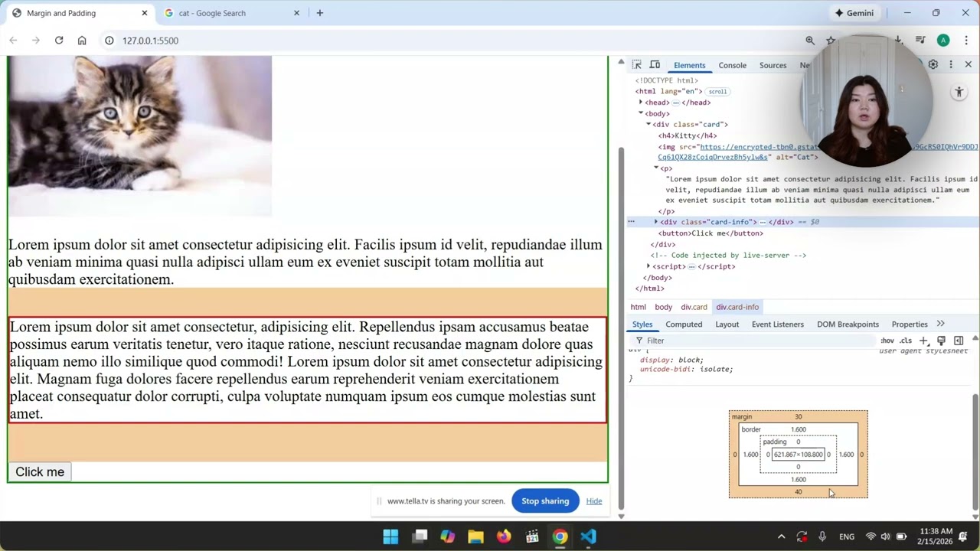The image size is (980, 551).
Task: Click the accessibility floating button
Action: [959, 92]
